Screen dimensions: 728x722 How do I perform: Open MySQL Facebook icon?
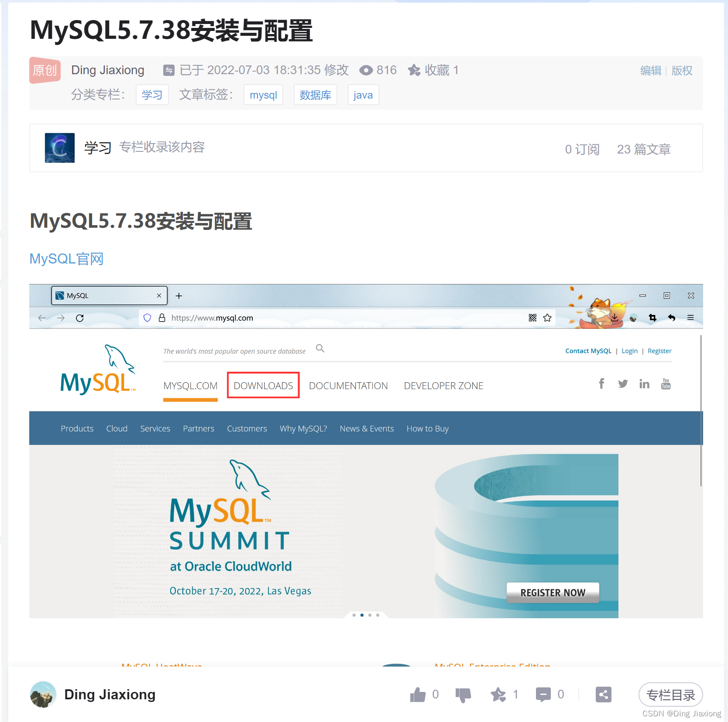tap(601, 384)
